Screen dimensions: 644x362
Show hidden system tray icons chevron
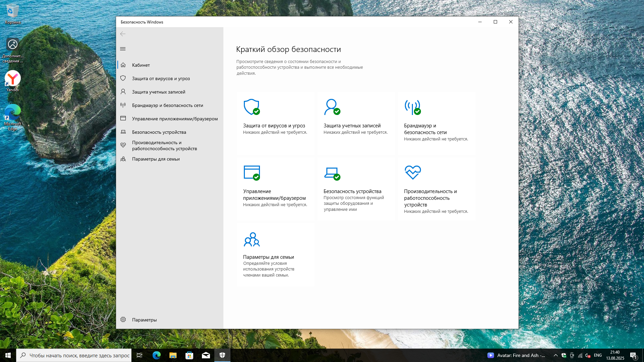click(x=555, y=355)
